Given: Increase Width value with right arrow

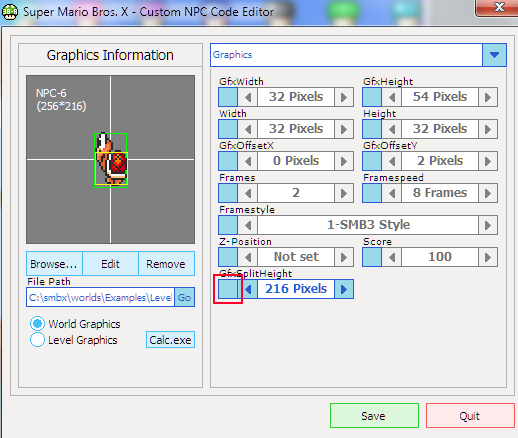Looking at the screenshot, I should coord(344,129).
